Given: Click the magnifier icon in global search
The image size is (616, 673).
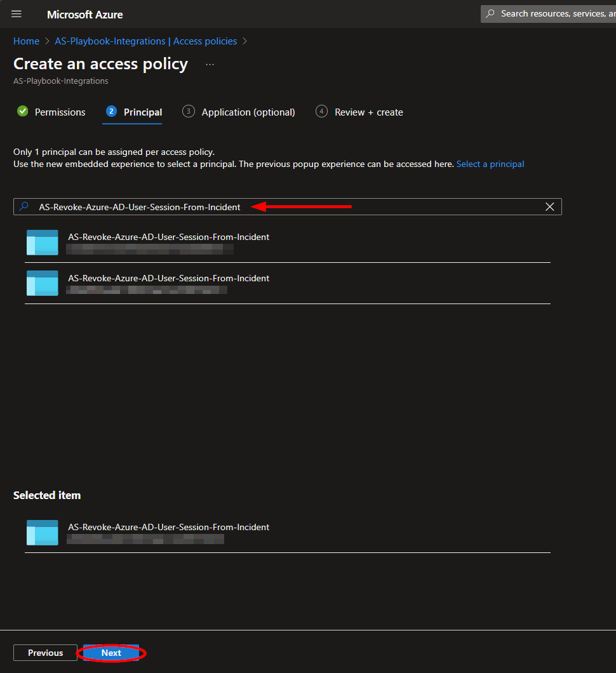Looking at the screenshot, I should (490, 14).
